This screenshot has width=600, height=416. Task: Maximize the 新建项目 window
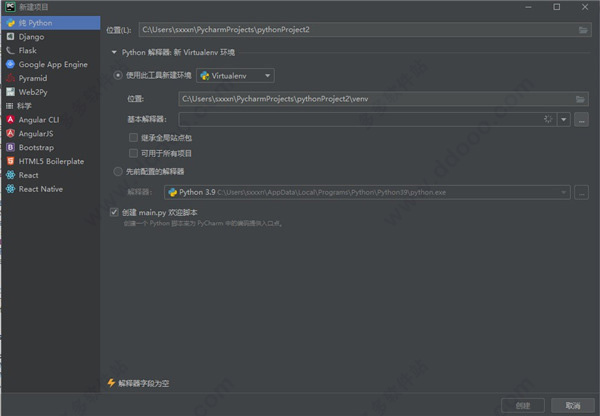557,7
